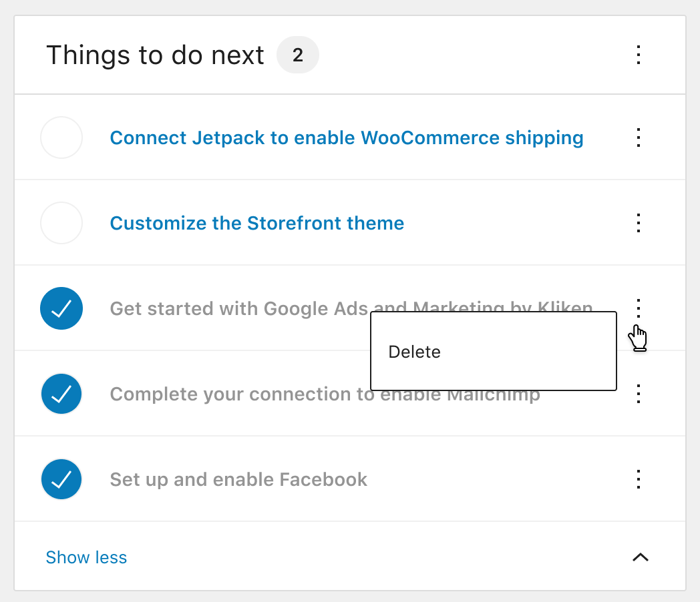
Task: Open the Connect Jetpack shipping link
Action: pyautogui.click(x=346, y=137)
